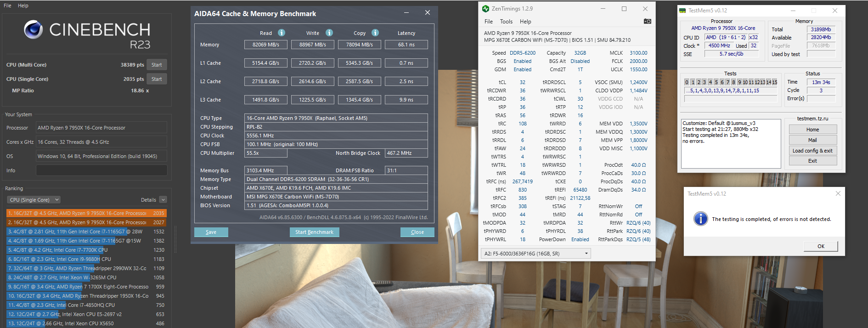Image resolution: width=868 pixels, height=328 pixels.
Task: Open the ZenTimings Help menu
Action: (525, 22)
